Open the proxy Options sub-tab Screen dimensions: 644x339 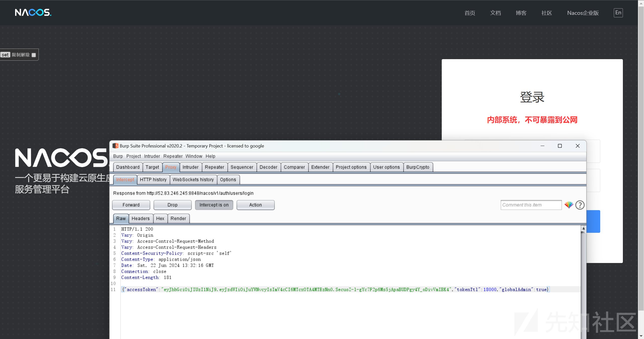(228, 179)
